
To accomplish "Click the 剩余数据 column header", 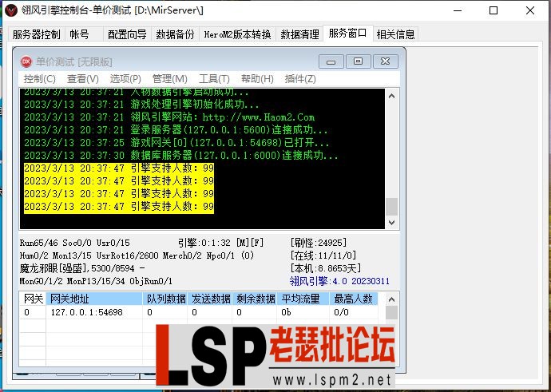I will click(255, 299).
